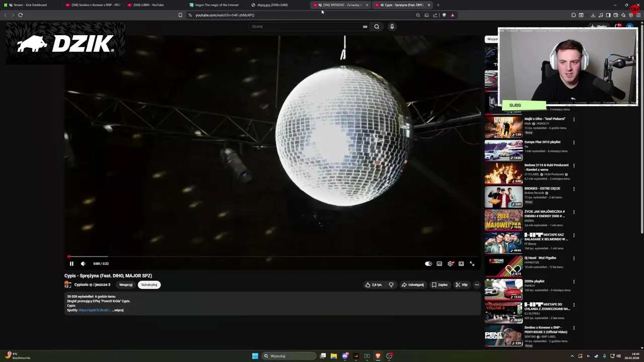Open the Spotify link in the description
The width and height of the screenshot is (644, 362).
click(x=94, y=310)
